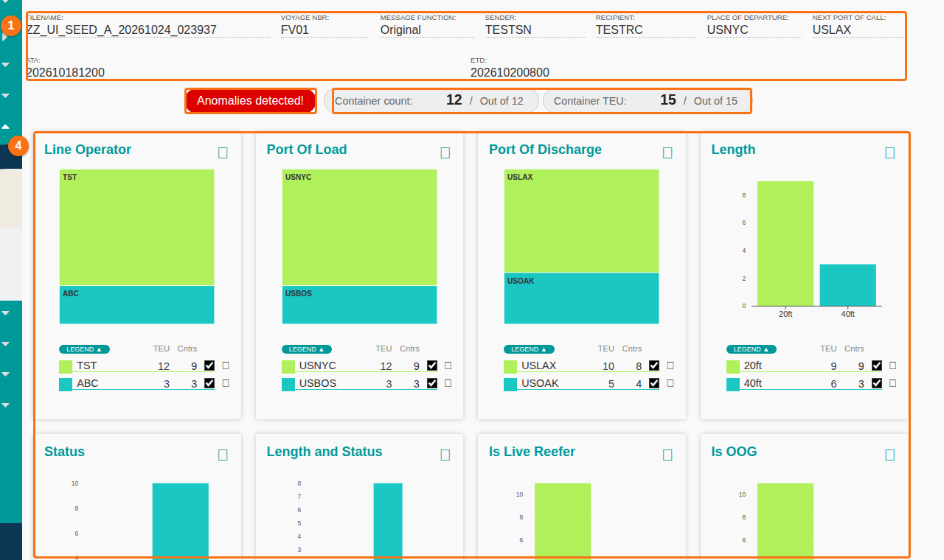Uncheck the filled 20ft legend checkbox

877,365
